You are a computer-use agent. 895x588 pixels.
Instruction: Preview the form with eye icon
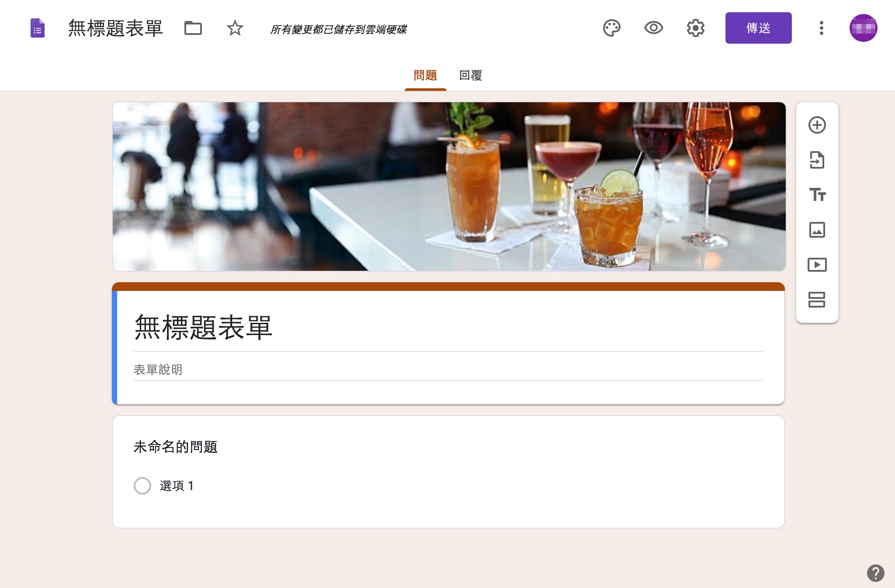[x=654, y=28]
